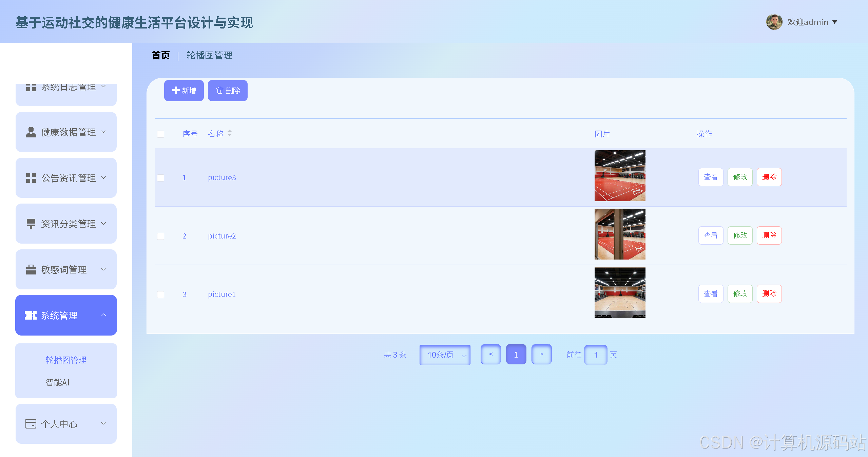868x457 pixels.
Task: Click 查看 for picture3
Action: [711, 177]
